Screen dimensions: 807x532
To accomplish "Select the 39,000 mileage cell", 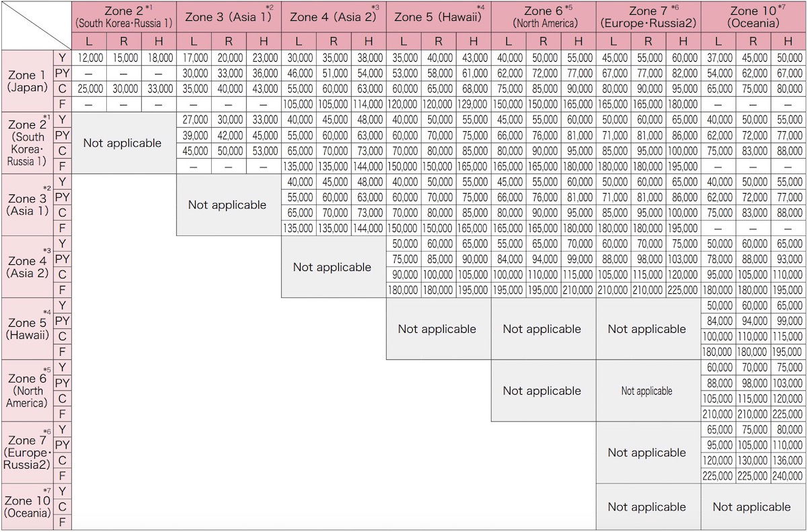I will [x=194, y=136].
